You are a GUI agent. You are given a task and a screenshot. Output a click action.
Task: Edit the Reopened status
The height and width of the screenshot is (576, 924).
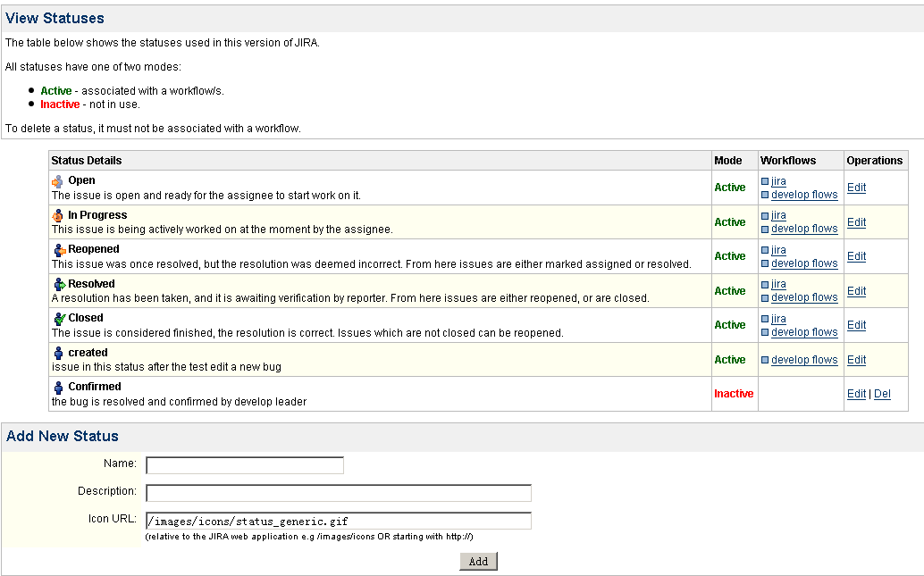tap(856, 256)
